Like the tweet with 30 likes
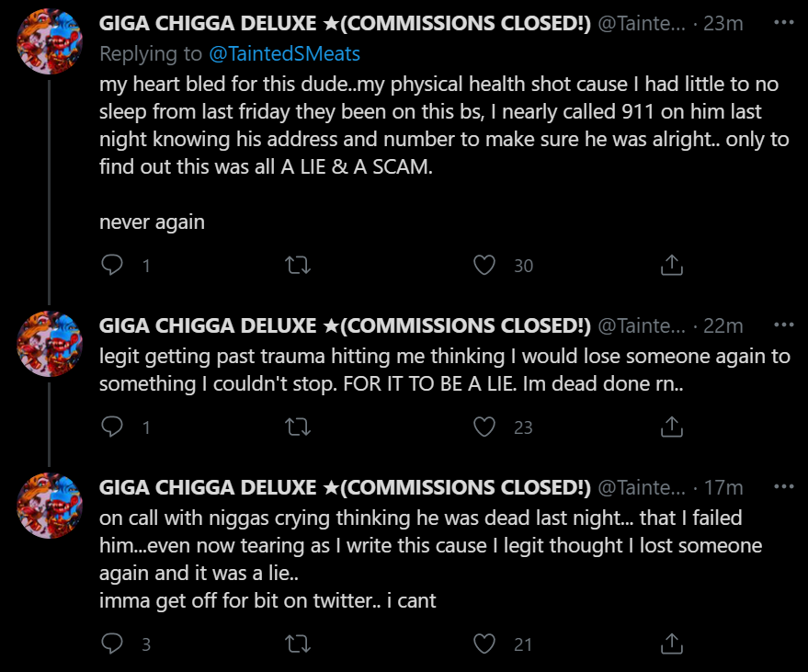Image resolution: width=808 pixels, height=672 pixels. tap(484, 265)
